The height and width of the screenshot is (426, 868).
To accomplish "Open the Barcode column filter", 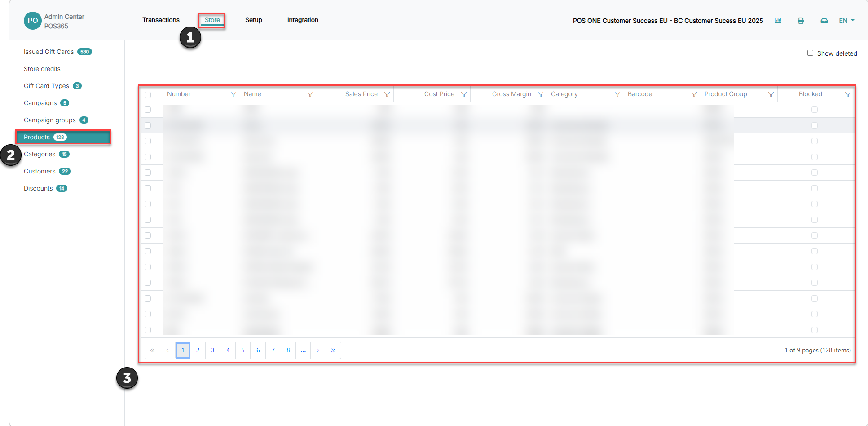I will pyautogui.click(x=694, y=94).
